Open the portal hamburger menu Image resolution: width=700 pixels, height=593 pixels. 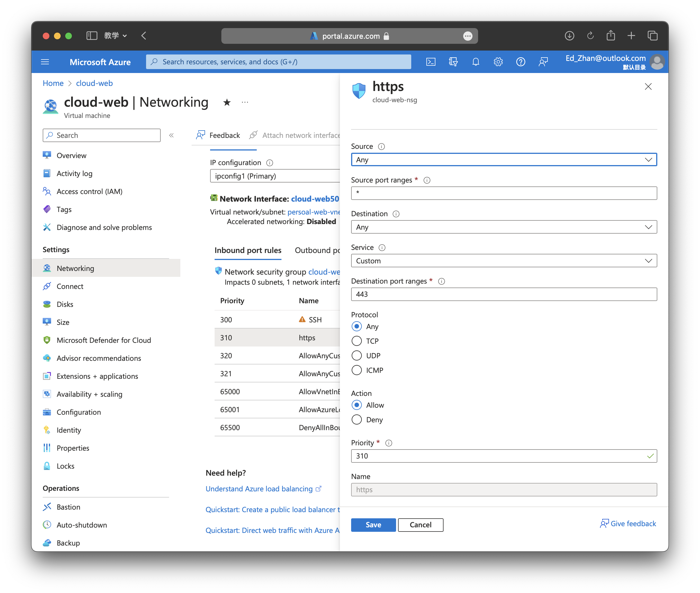(x=45, y=62)
